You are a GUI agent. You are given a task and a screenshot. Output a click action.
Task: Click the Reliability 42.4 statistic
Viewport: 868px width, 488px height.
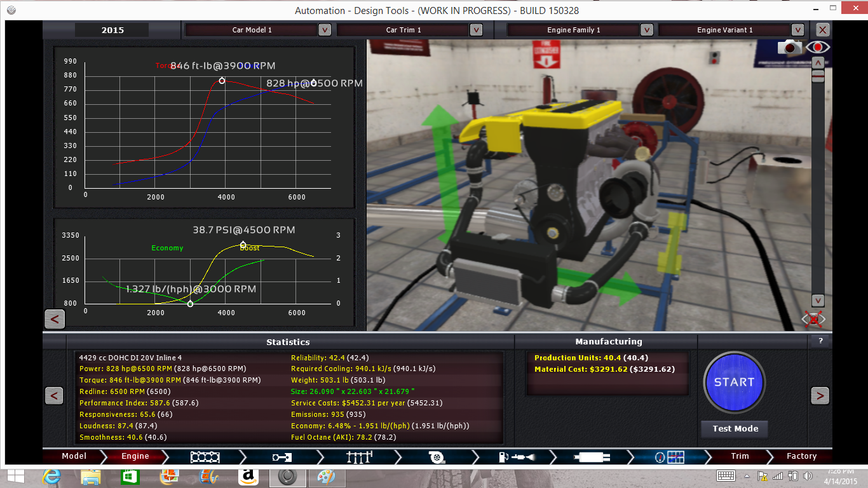330,358
